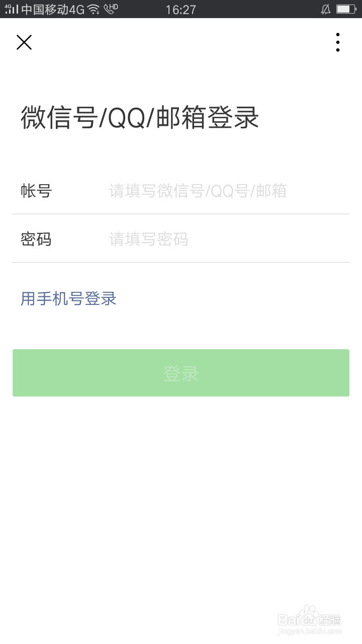Tap the 密码 field label
This screenshot has height=644, width=362.
point(36,239)
